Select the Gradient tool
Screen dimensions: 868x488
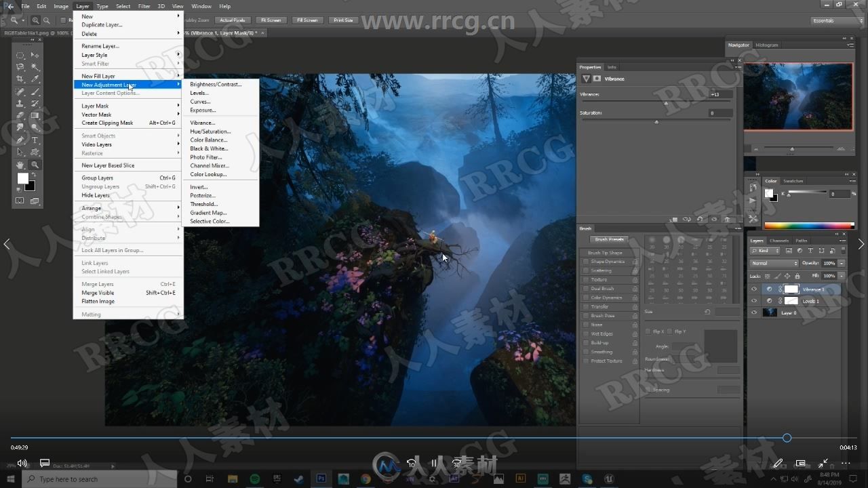point(35,115)
